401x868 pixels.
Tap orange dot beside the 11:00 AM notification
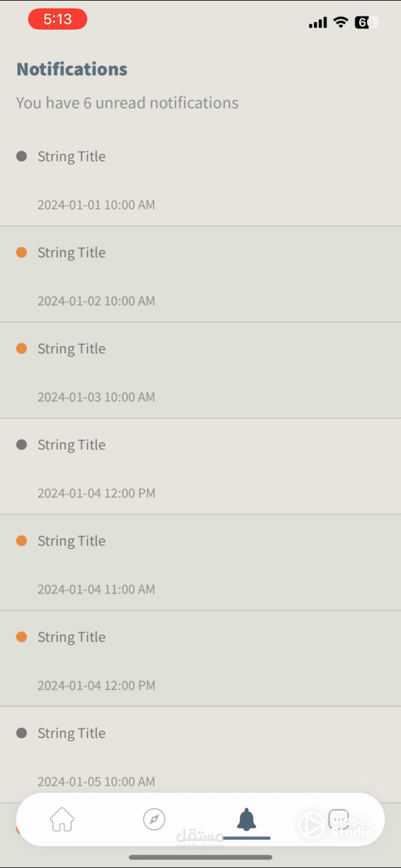22,541
